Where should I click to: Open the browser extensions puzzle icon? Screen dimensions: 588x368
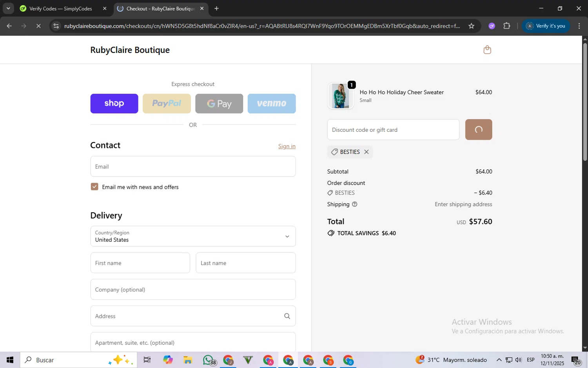click(x=507, y=26)
